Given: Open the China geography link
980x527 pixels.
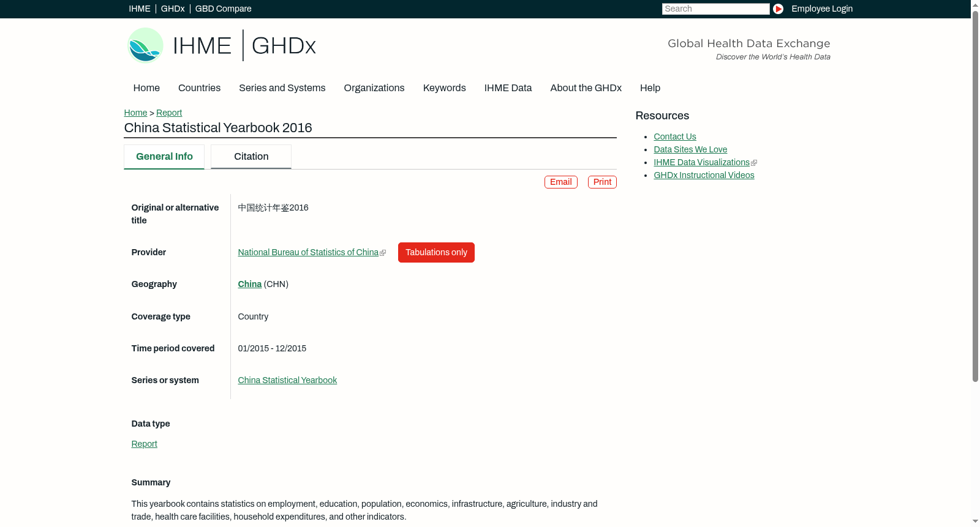Looking at the screenshot, I should [250, 284].
